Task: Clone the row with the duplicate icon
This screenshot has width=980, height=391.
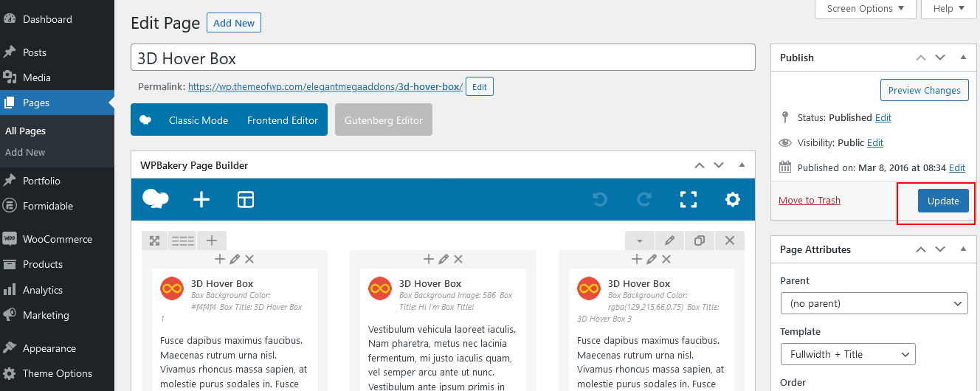Action: (700, 241)
